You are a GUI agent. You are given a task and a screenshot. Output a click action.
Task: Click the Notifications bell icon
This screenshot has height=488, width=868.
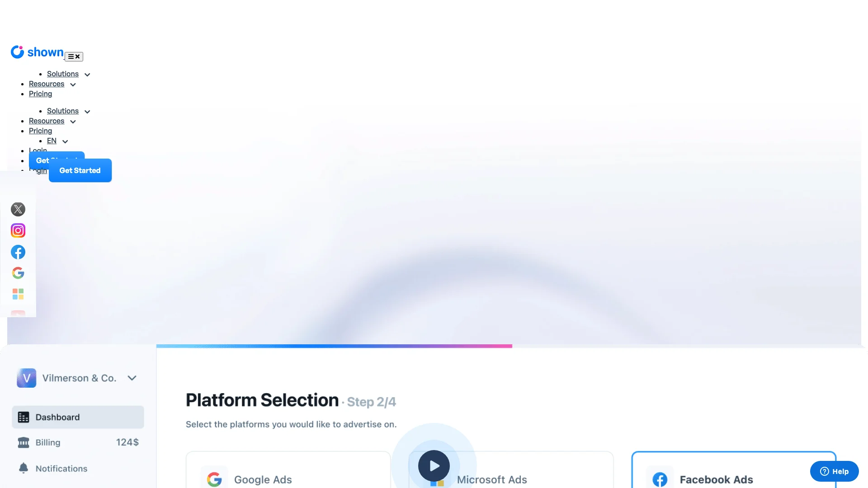23,468
